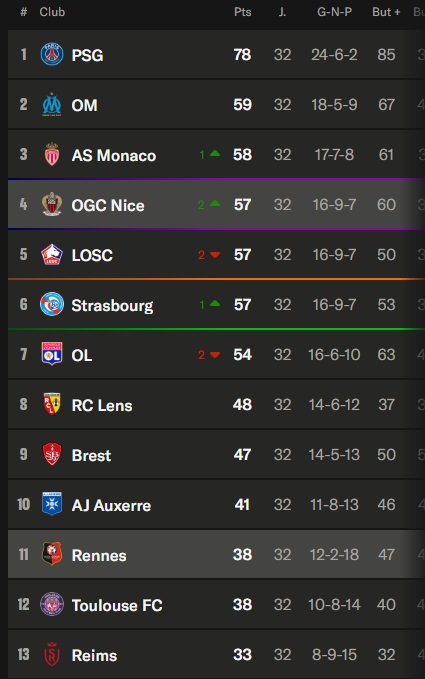Select the Brest club logo
This screenshot has width=425, height=679.
tap(52, 454)
